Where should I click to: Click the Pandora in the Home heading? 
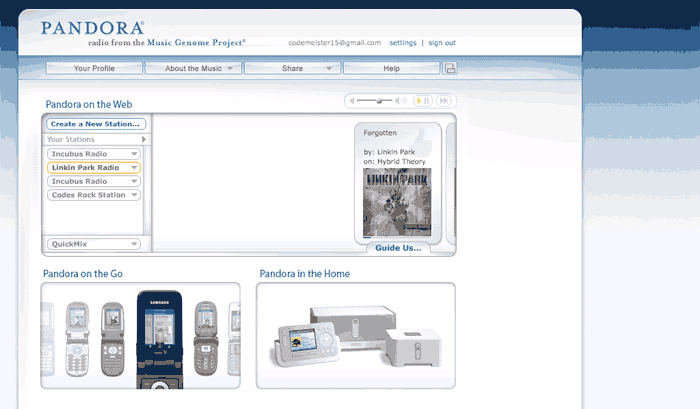click(x=305, y=274)
